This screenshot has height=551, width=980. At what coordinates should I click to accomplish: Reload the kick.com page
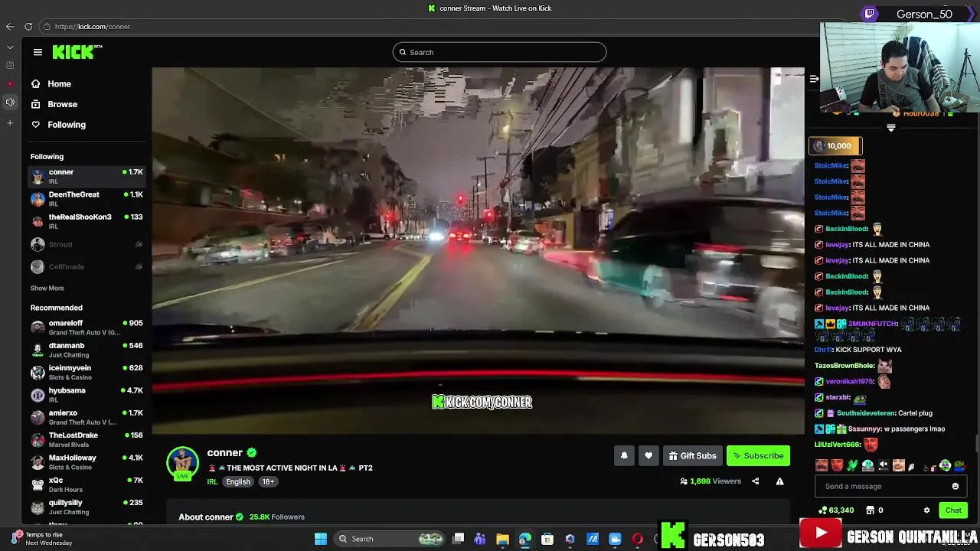[x=28, y=26]
